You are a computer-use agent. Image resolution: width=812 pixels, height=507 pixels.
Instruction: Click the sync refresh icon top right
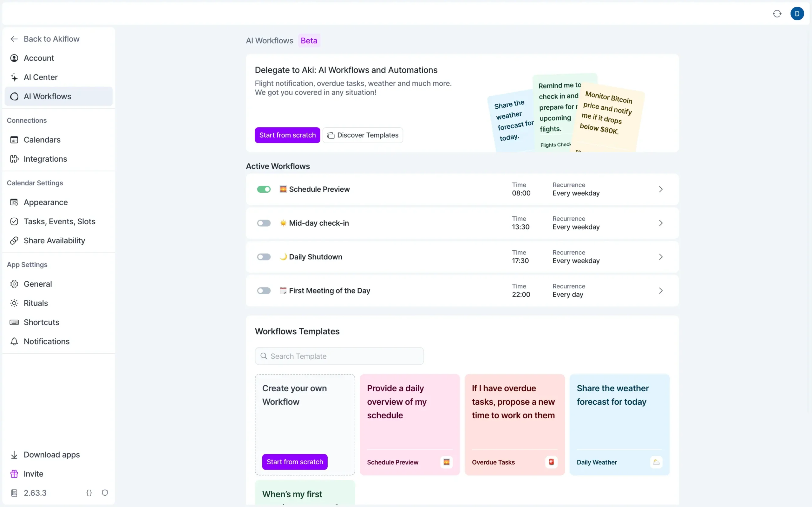click(777, 13)
